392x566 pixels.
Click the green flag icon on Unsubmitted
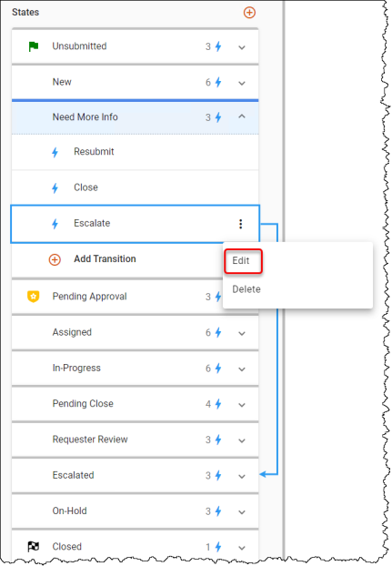pos(34,46)
